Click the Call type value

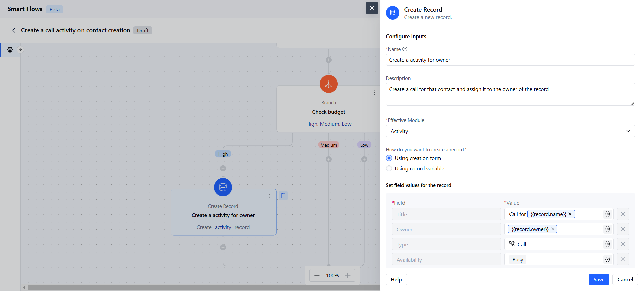point(518,244)
